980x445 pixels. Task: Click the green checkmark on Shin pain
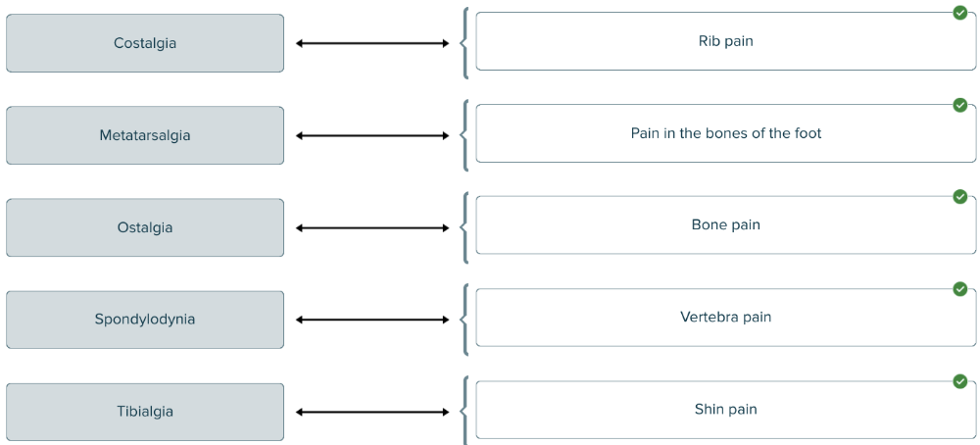(960, 381)
